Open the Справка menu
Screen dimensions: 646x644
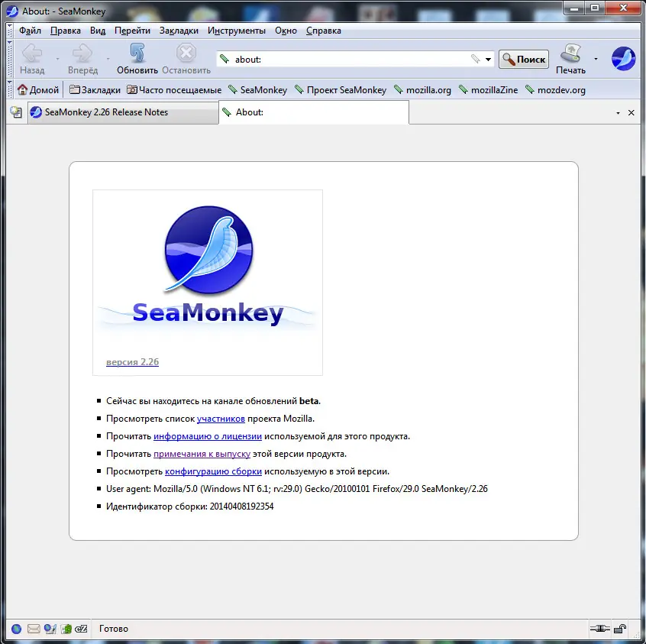pyautogui.click(x=324, y=31)
